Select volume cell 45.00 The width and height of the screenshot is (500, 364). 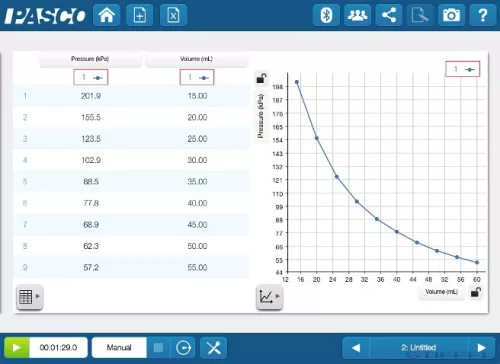(x=197, y=225)
